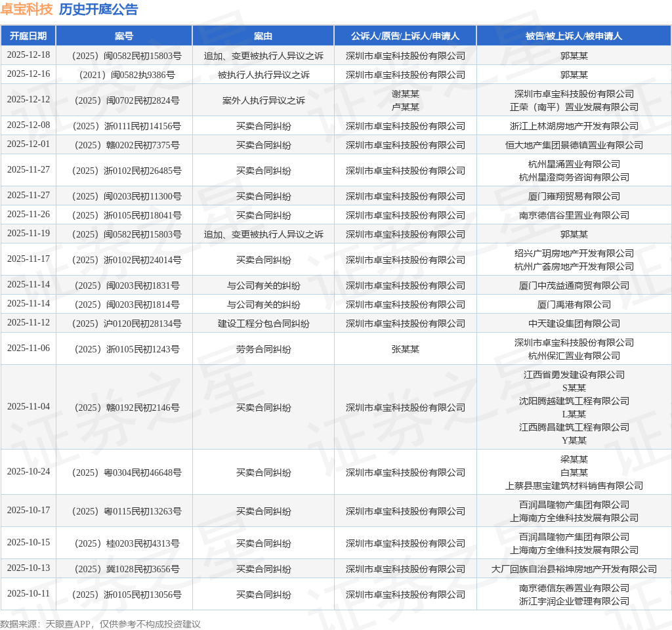Click defendant 中天建设集团有限公司
The image size is (672, 630).
pos(574,324)
